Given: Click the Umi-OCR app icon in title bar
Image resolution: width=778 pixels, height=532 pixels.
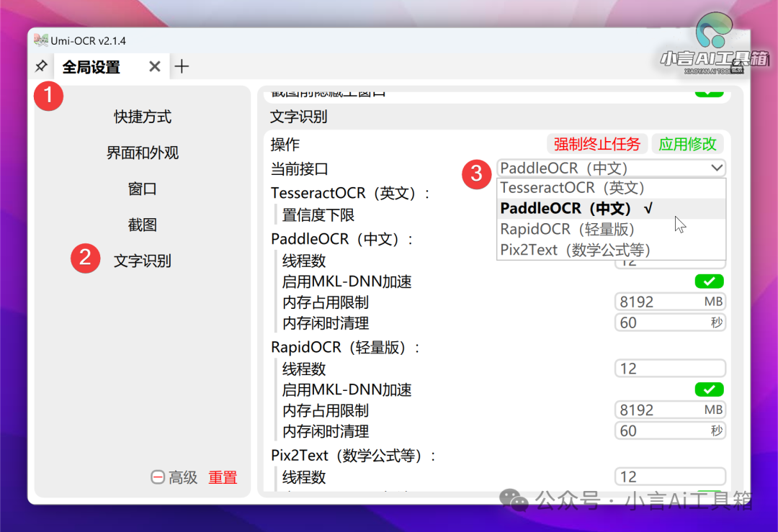Looking at the screenshot, I should [x=40, y=40].
